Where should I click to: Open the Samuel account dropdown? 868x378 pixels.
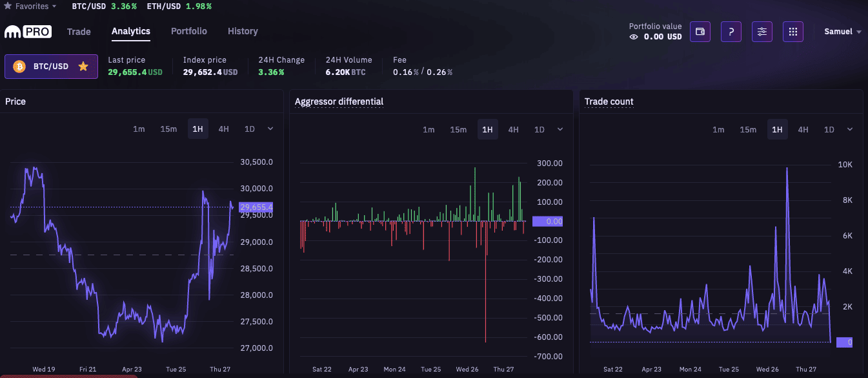click(842, 32)
